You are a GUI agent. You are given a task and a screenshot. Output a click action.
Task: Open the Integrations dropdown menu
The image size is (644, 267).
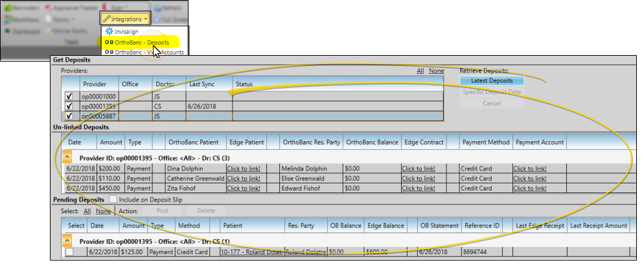[x=126, y=19]
